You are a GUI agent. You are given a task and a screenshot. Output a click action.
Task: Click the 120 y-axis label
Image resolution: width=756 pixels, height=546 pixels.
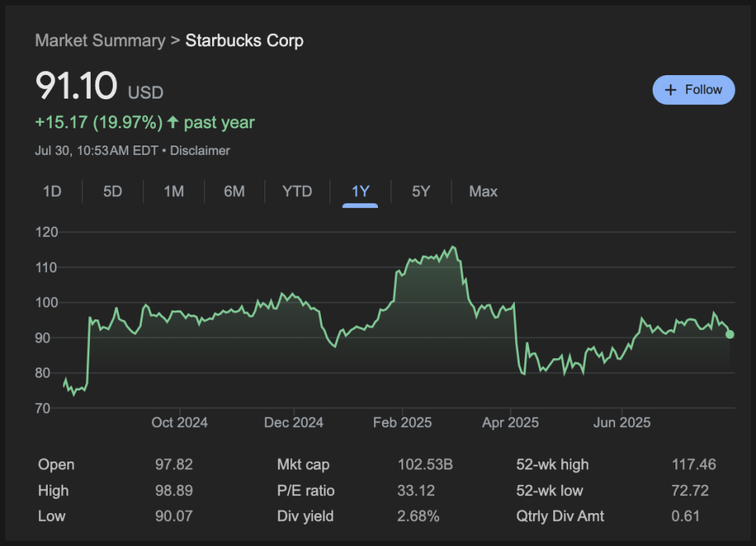click(x=46, y=232)
